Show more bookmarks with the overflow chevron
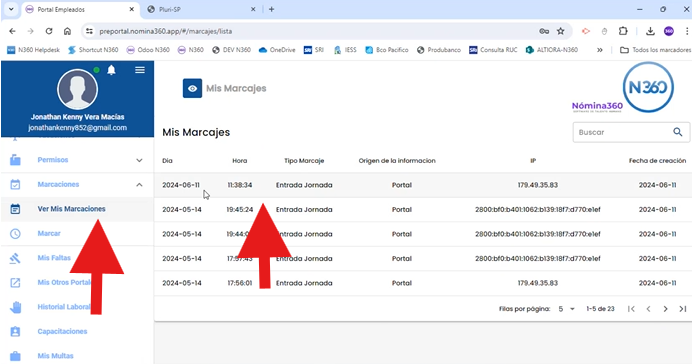The height and width of the screenshot is (364, 692). pos(600,50)
